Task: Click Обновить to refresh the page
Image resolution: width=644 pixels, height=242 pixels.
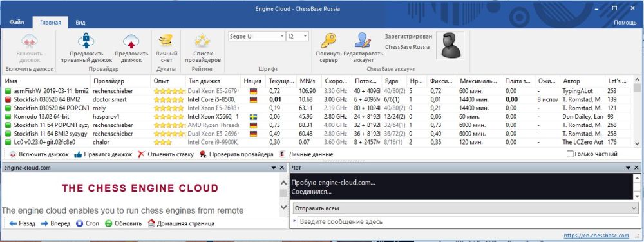Action: point(123,223)
